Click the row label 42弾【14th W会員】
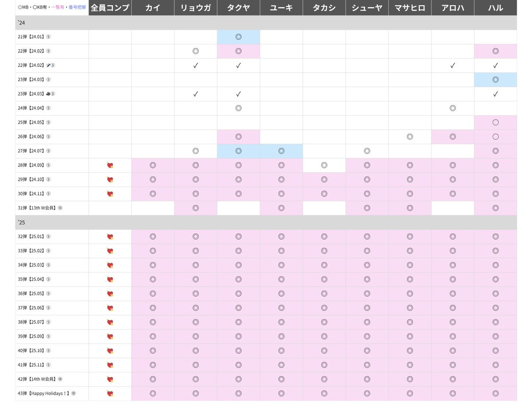The width and height of the screenshot is (532, 415). (40, 379)
